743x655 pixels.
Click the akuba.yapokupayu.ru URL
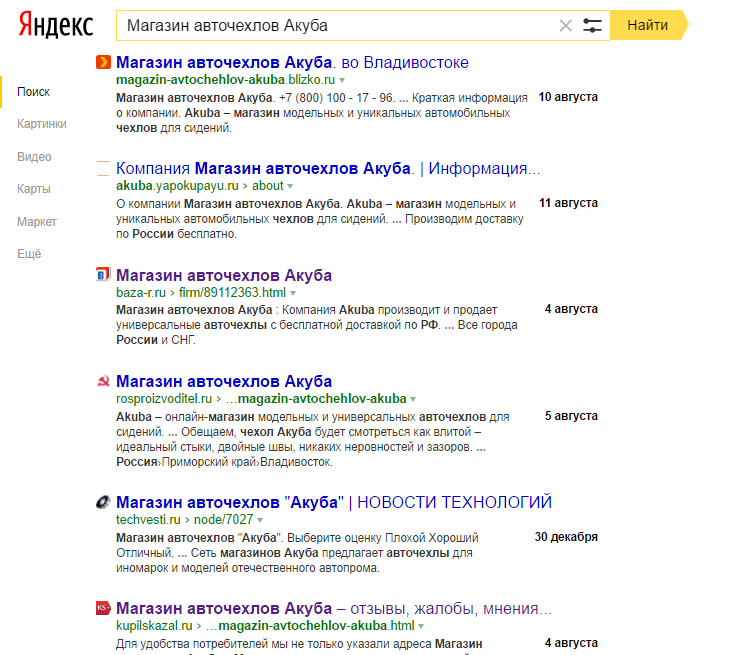177,186
